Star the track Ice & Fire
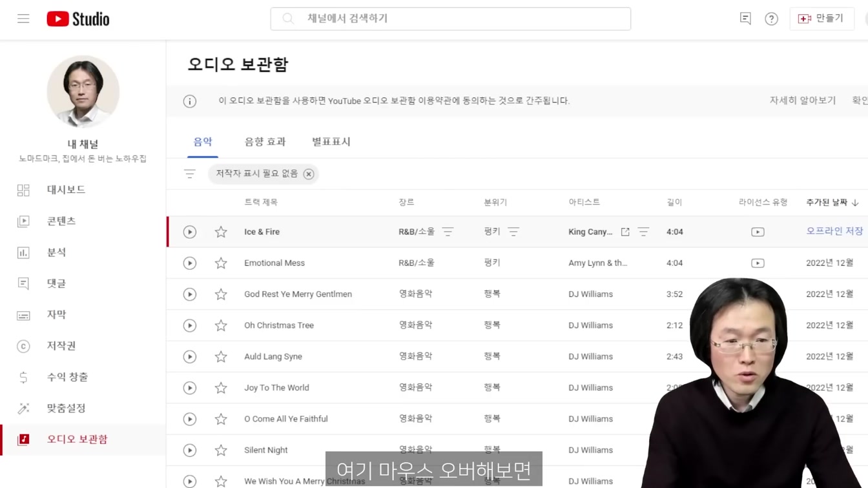 221,232
